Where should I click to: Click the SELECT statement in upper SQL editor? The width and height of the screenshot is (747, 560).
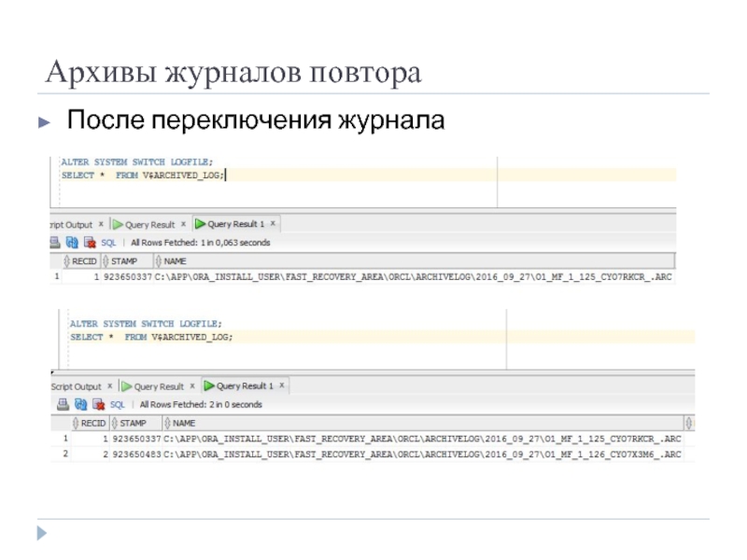pos(142,175)
